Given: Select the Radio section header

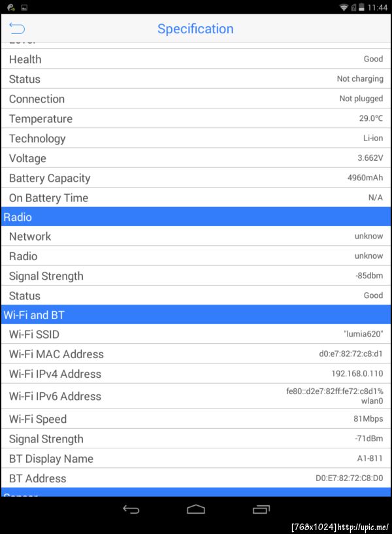Looking at the screenshot, I should (196, 217).
